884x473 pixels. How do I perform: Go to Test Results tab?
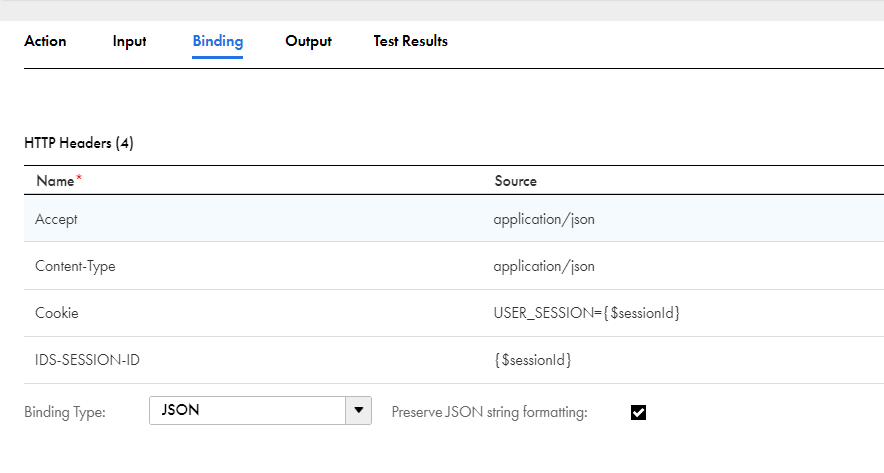410,41
